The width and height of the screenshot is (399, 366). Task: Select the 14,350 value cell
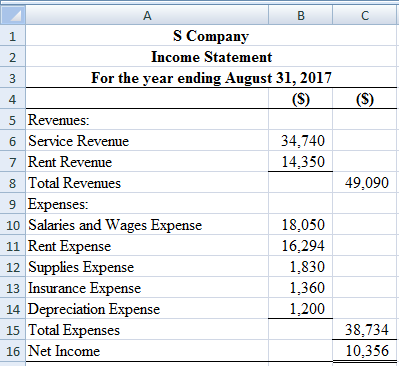[300, 162]
